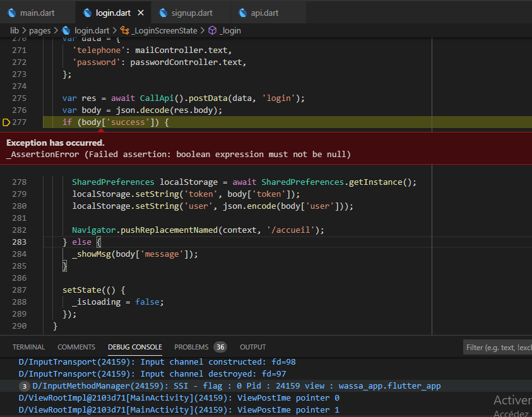Open the COMMENTS panel tab

pyautogui.click(x=76, y=346)
